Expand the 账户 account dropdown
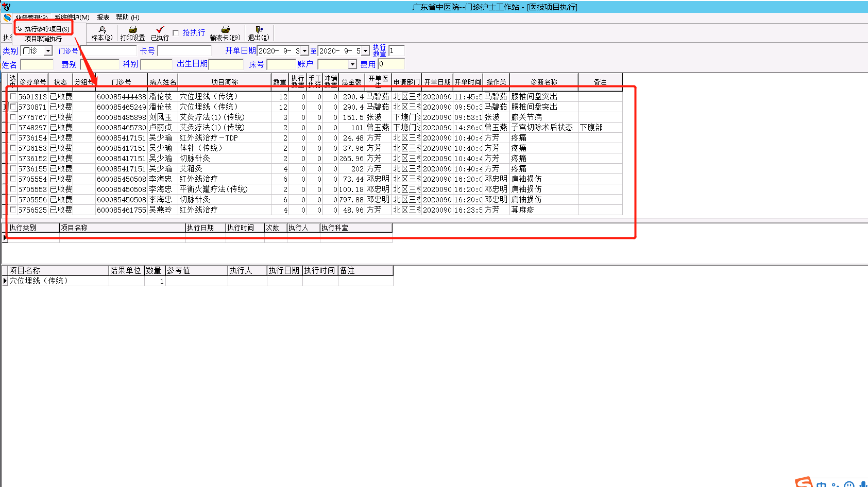This screenshot has width=868, height=487. tap(352, 64)
